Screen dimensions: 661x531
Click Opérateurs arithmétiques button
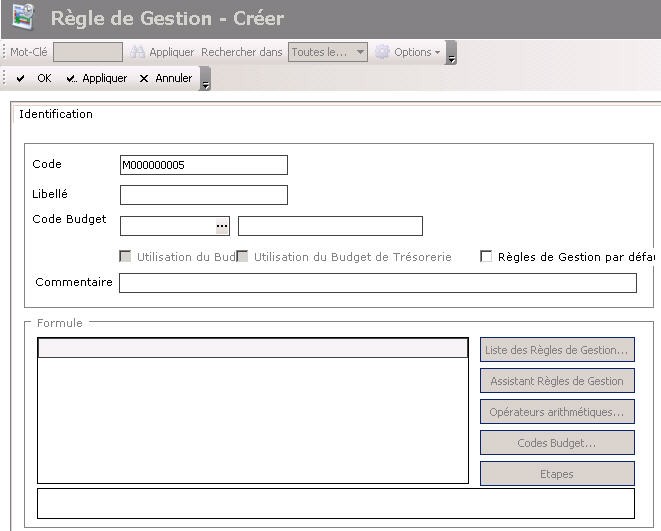point(557,412)
